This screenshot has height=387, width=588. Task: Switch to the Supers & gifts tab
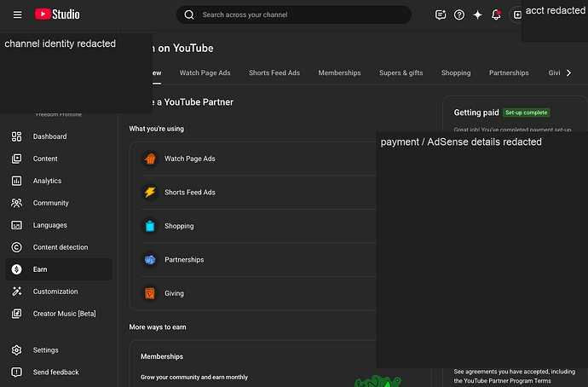401,72
